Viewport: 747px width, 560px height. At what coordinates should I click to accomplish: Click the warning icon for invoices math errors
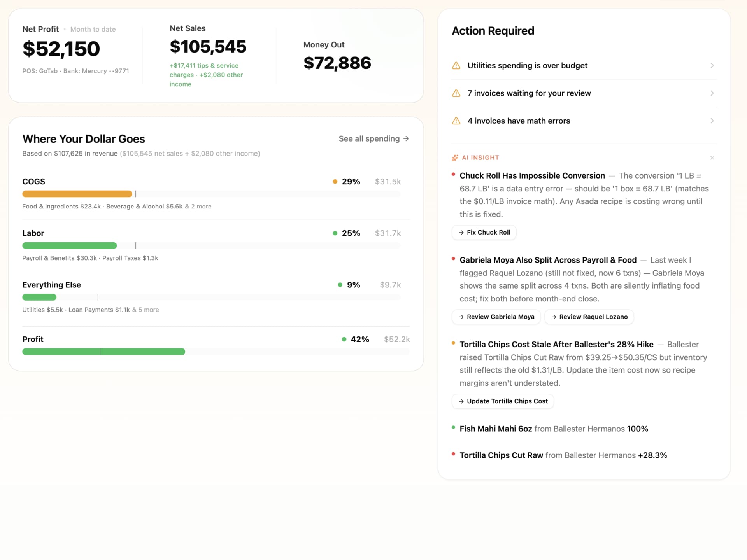click(456, 121)
